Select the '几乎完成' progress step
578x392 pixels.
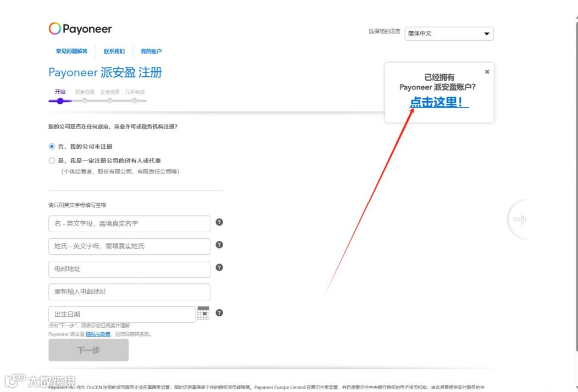(x=135, y=92)
